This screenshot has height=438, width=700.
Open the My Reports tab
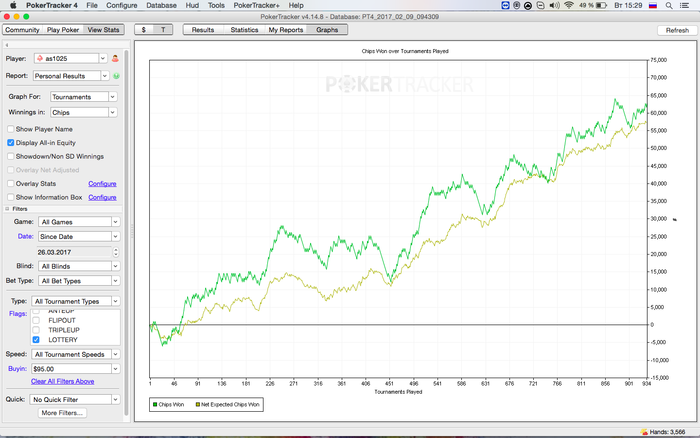[286, 30]
